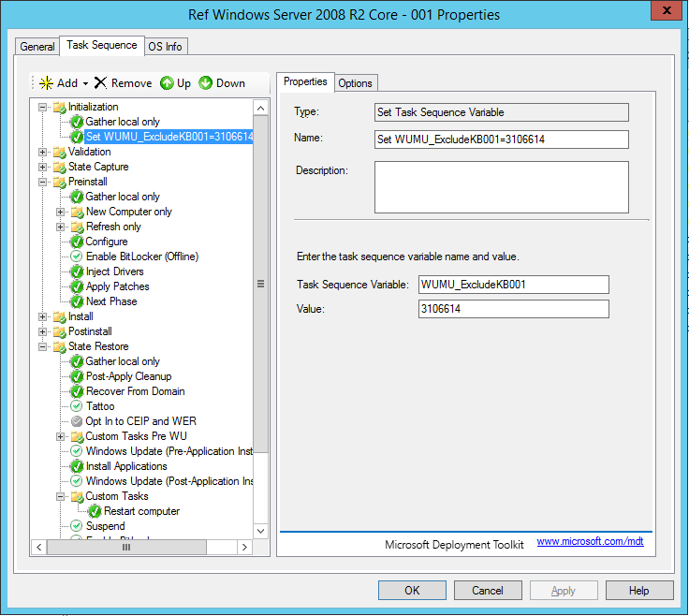Image resolution: width=689 pixels, height=616 pixels.
Task: Click the horizontal scrollbar under the tree
Action: click(140, 546)
